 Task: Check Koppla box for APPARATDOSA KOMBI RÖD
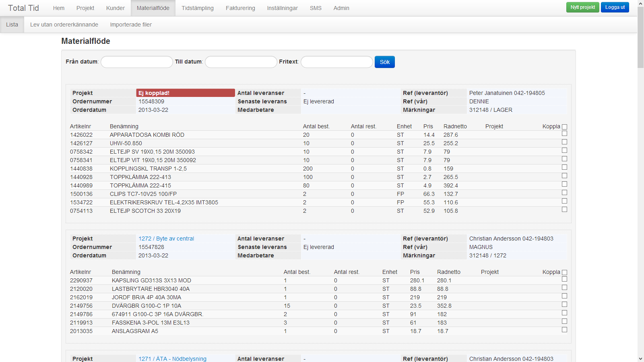tap(564, 134)
